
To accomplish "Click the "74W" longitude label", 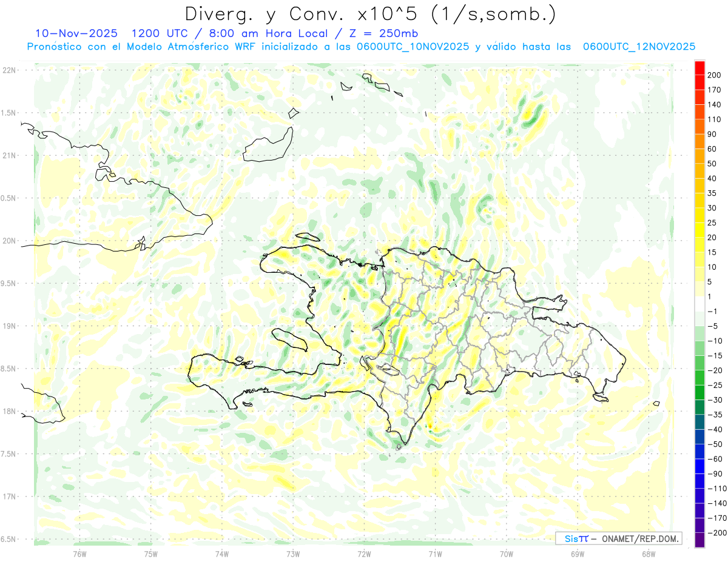I will click(222, 554).
